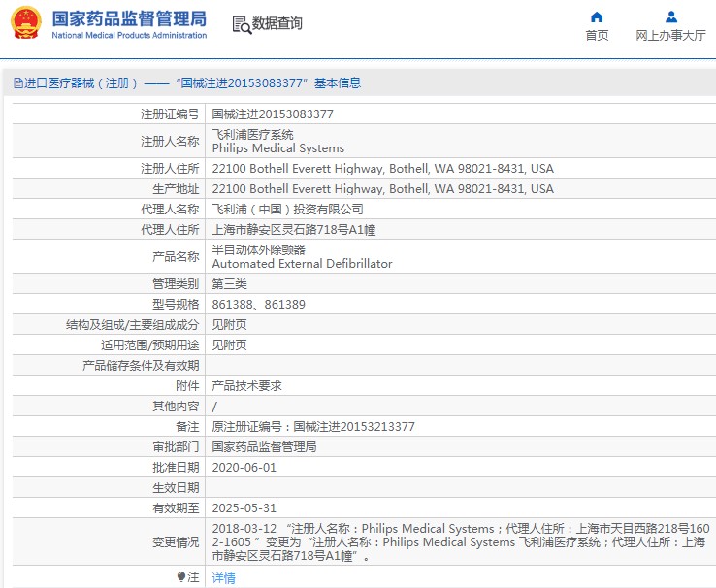Select 产品技术要求 attachment value
This screenshot has height=588, width=716.
pyautogui.click(x=247, y=386)
